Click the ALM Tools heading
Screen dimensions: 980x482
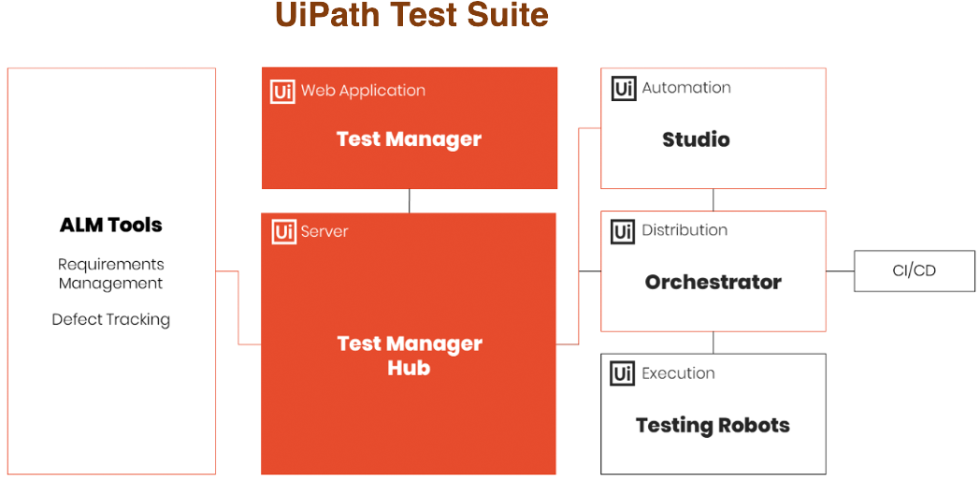pyautogui.click(x=110, y=225)
